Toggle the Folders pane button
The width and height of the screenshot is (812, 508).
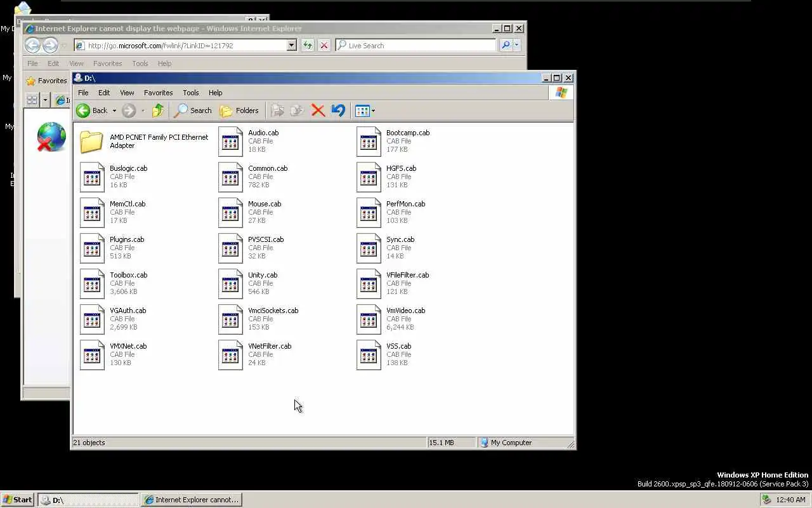pyautogui.click(x=239, y=110)
